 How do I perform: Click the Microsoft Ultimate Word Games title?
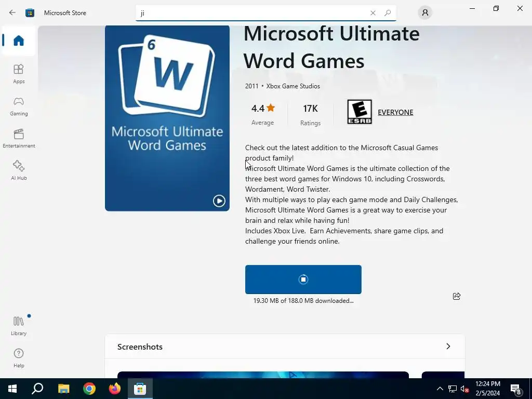331,47
